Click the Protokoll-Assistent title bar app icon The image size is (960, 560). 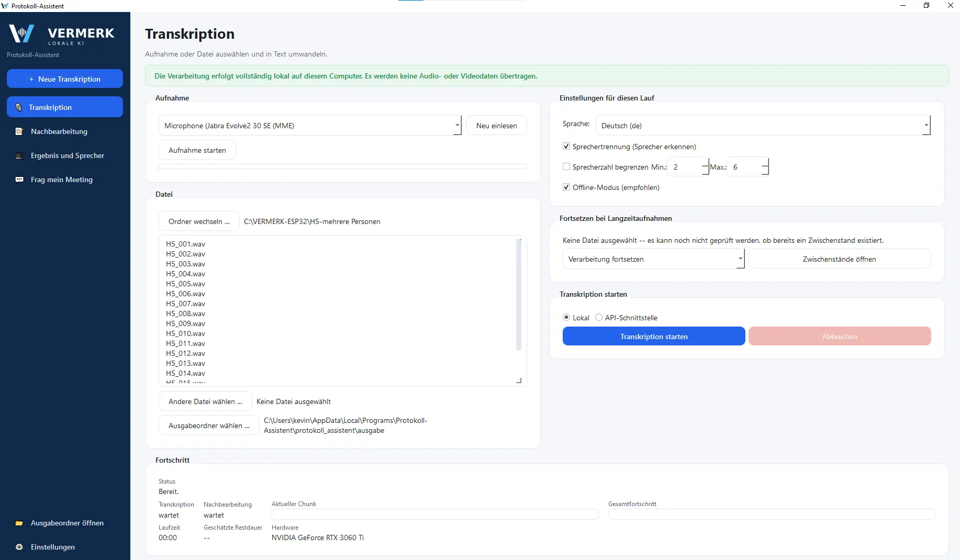tap(5, 6)
